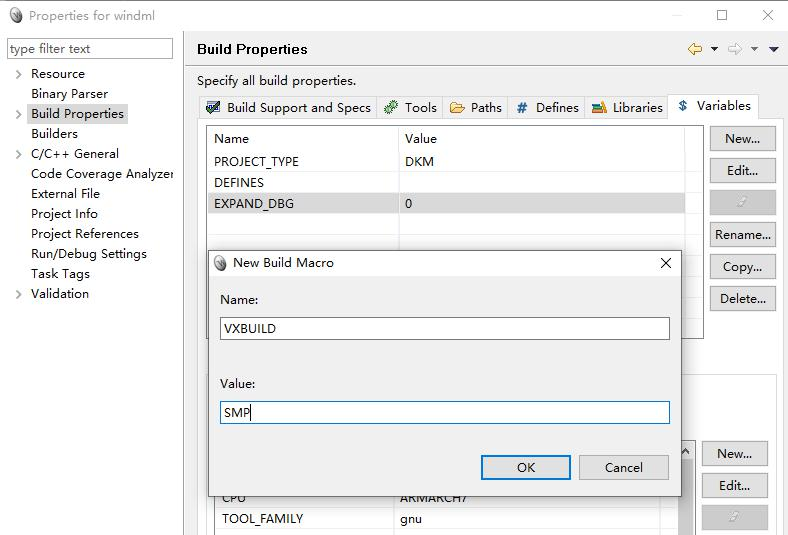This screenshot has height=535, width=788.
Task: Cancel the New Build Macro dialog
Action: pos(624,468)
